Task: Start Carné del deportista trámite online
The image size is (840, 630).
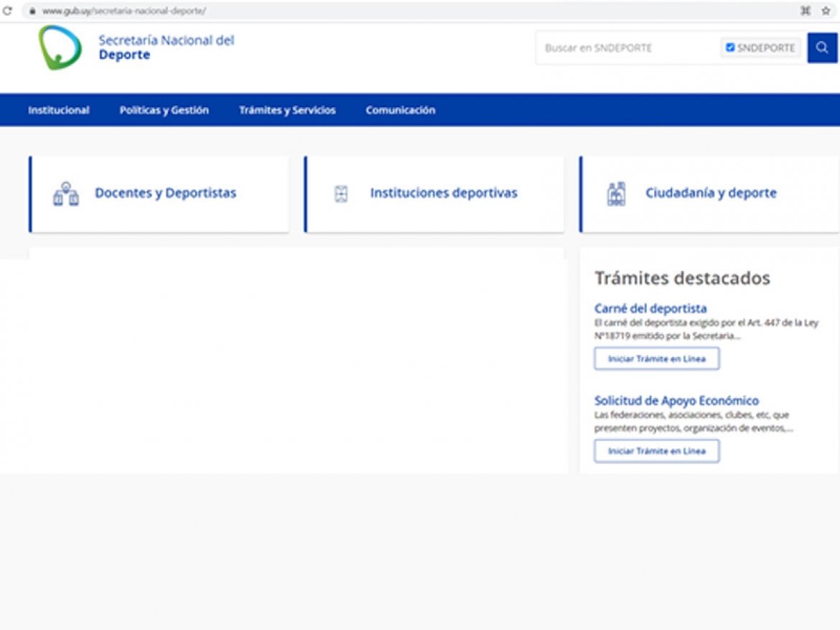Action: point(656,358)
